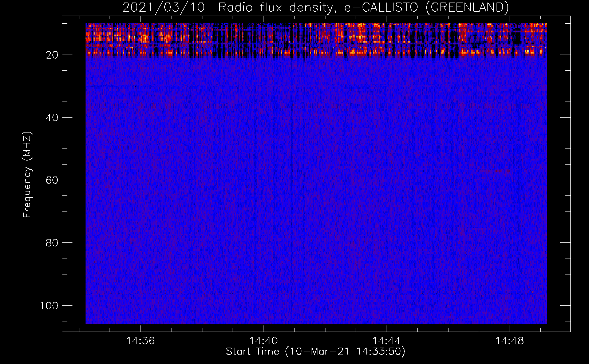
Task: Click the 14:48 time tick label
Action: 510,341
